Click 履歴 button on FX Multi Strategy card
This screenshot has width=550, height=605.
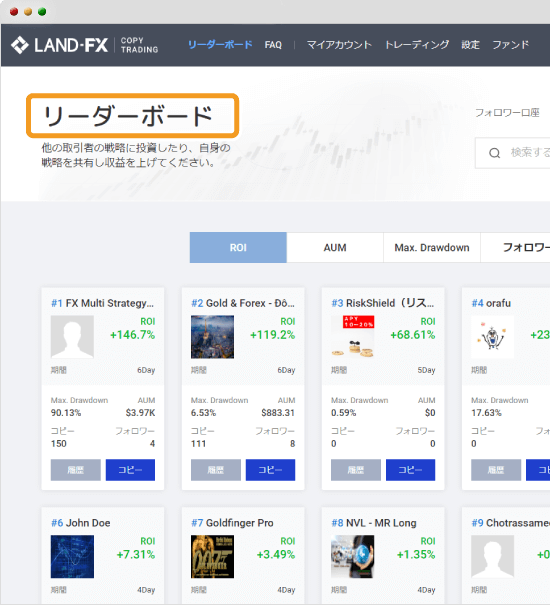[76, 470]
